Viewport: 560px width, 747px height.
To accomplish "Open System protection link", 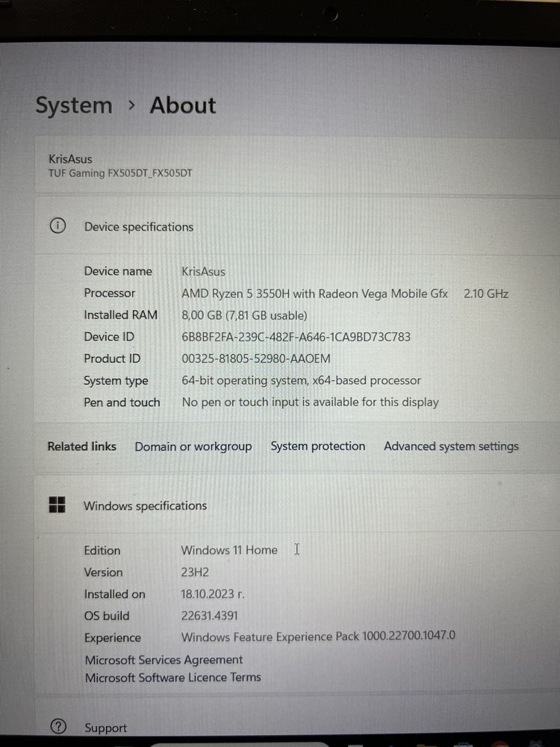I will (317, 446).
